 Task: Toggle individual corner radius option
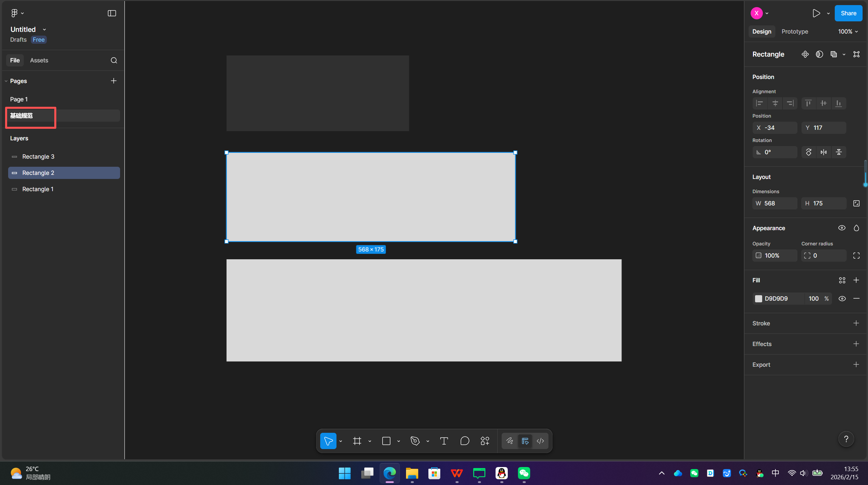[x=856, y=256]
